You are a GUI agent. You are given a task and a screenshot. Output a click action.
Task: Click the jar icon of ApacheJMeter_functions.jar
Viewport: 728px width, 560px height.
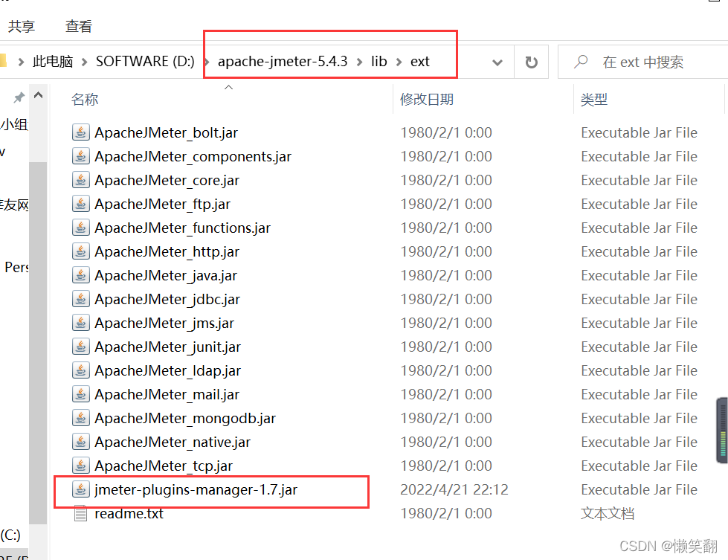tap(81, 228)
